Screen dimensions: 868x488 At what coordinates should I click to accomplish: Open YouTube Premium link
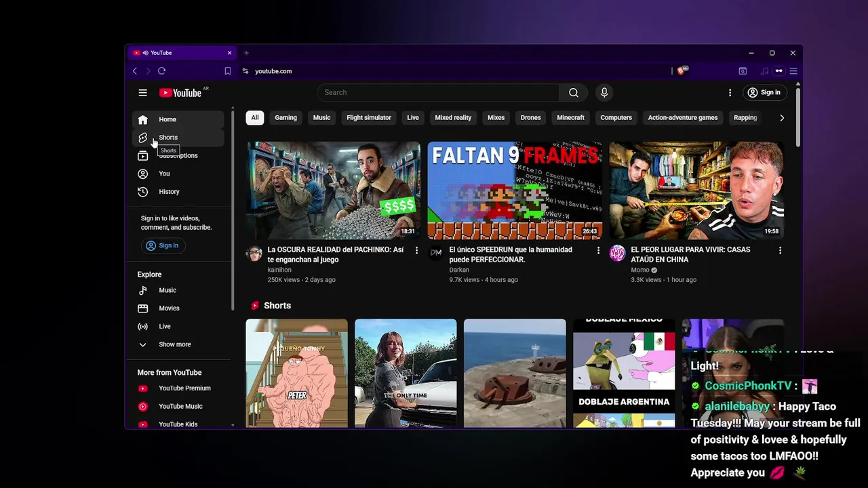pyautogui.click(x=178, y=388)
